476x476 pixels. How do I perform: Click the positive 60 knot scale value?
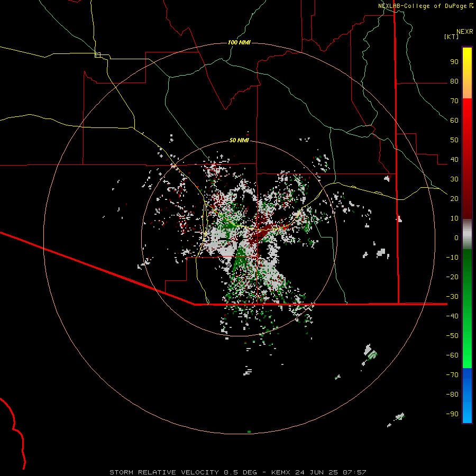(x=454, y=121)
